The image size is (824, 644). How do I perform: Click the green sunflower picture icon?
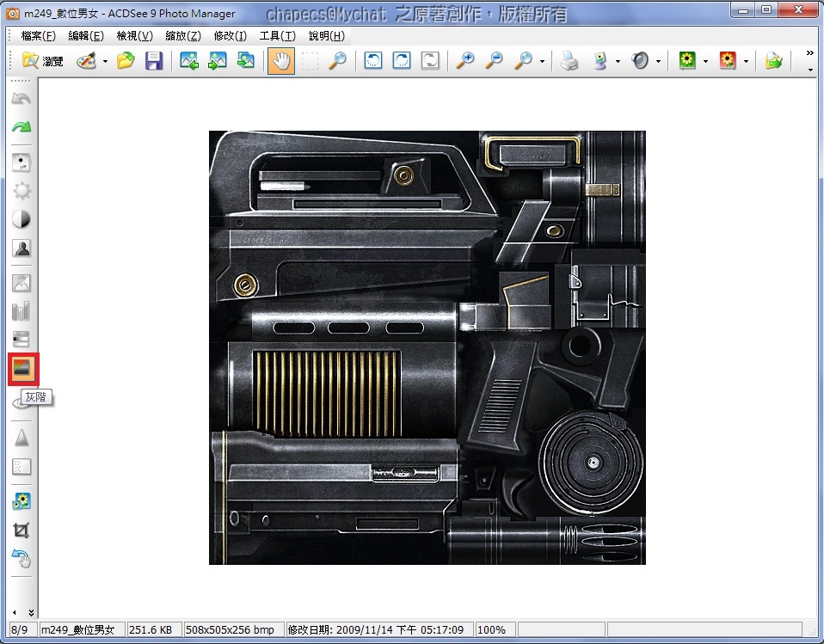pos(687,61)
